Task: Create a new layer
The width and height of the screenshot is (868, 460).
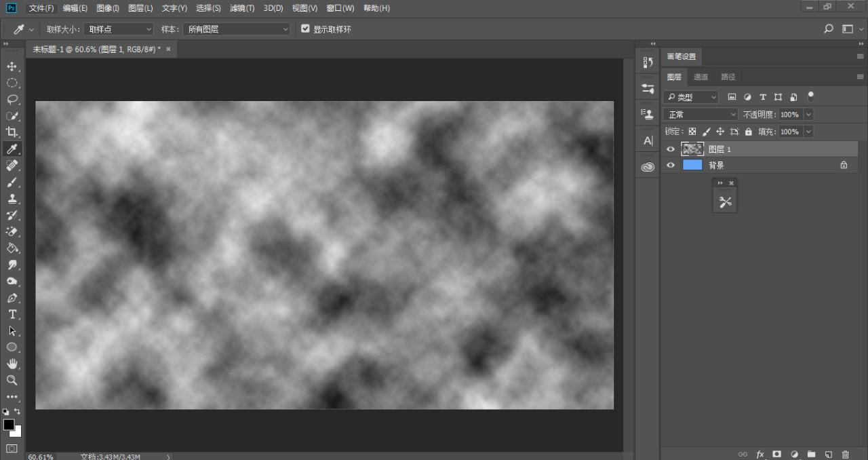Action: pyautogui.click(x=828, y=454)
